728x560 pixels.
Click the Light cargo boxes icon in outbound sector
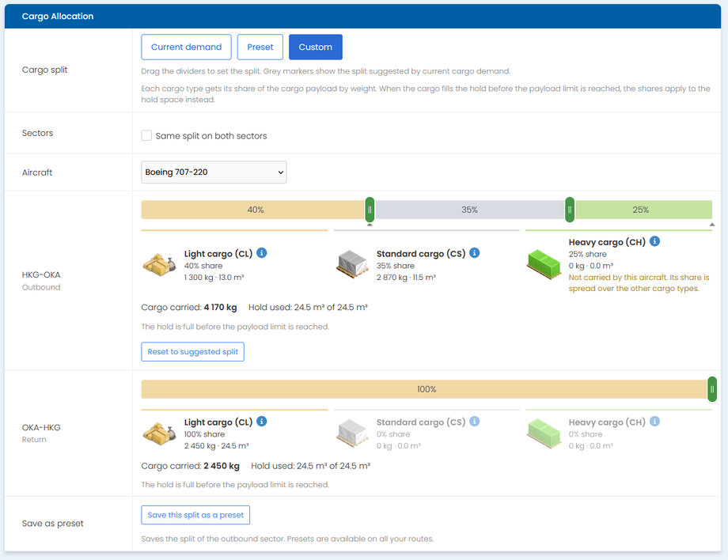tap(159, 265)
